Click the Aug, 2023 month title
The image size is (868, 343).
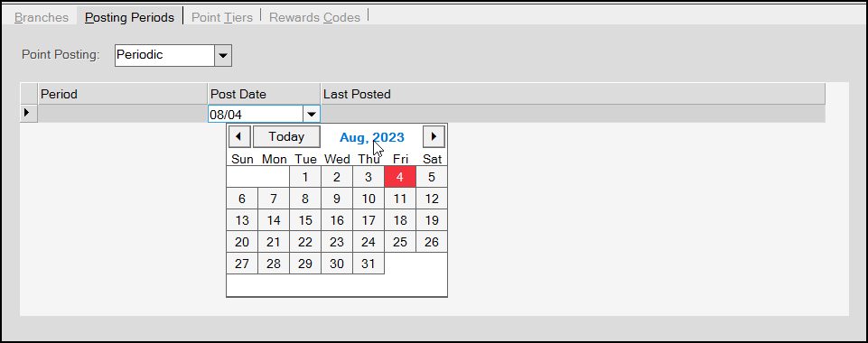[x=372, y=137]
